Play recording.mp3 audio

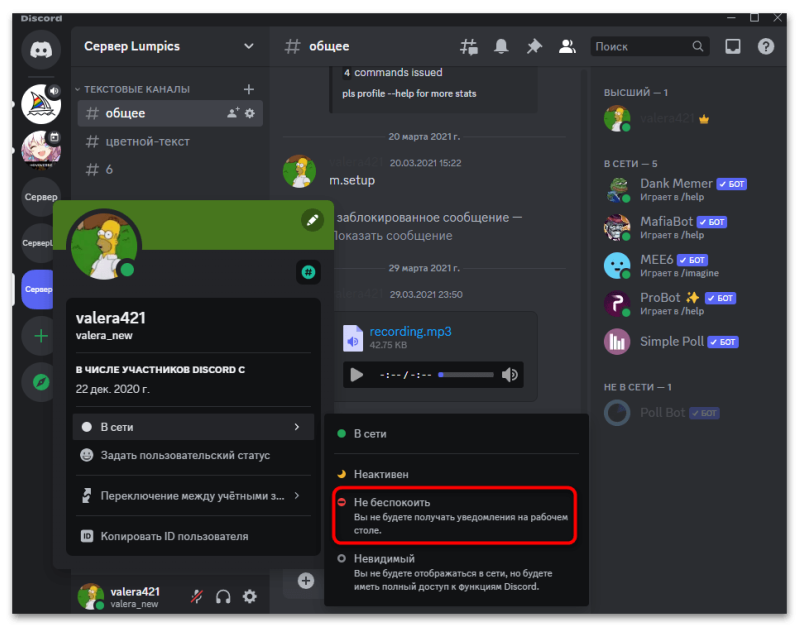point(357,375)
